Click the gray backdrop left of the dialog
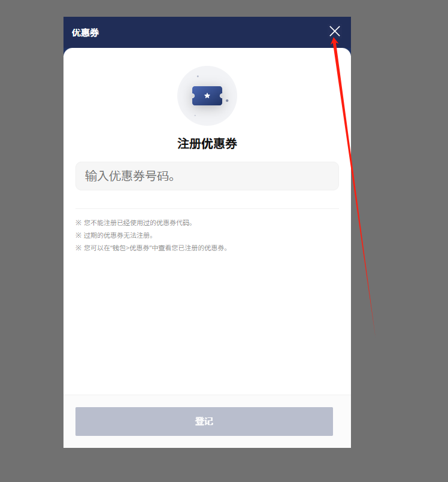 (31, 241)
